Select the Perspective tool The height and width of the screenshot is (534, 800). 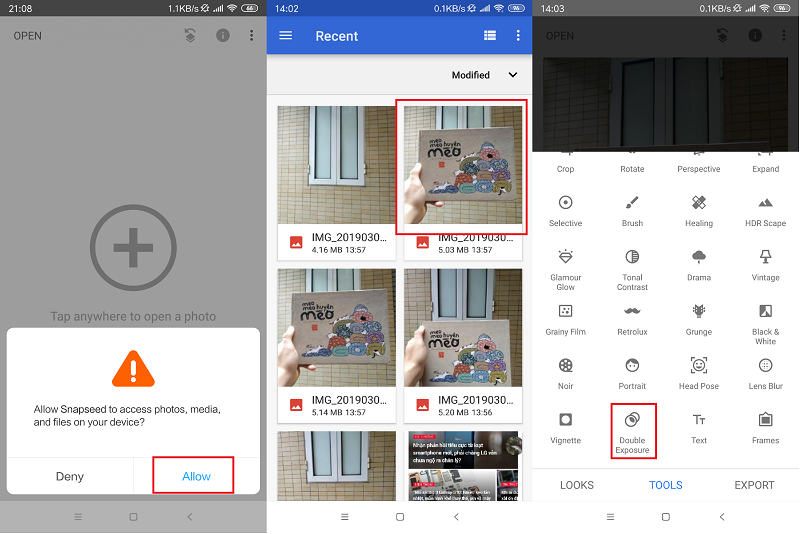pyautogui.click(x=698, y=164)
